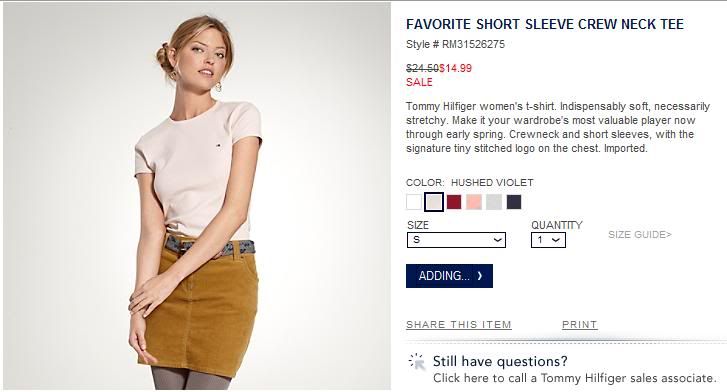Image resolution: width=727 pixels, height=392 pixels.
Task: Choose the dark red color swatch
Action: 454,202
